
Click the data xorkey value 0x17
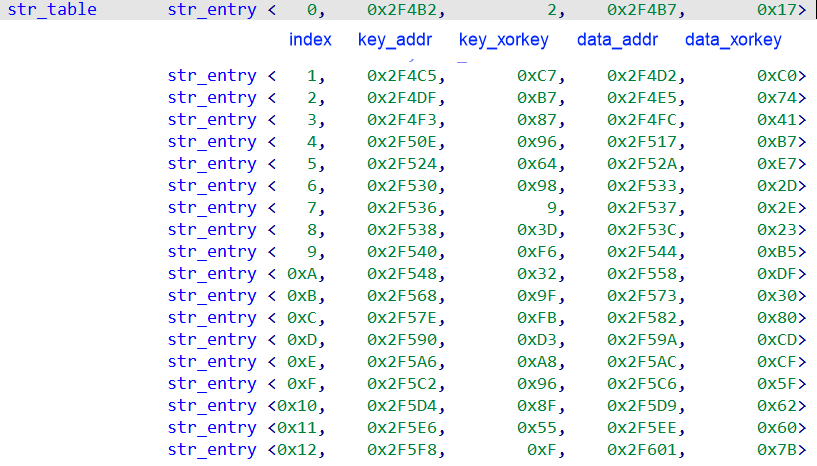pyautogui.click(x=776, y=9)
